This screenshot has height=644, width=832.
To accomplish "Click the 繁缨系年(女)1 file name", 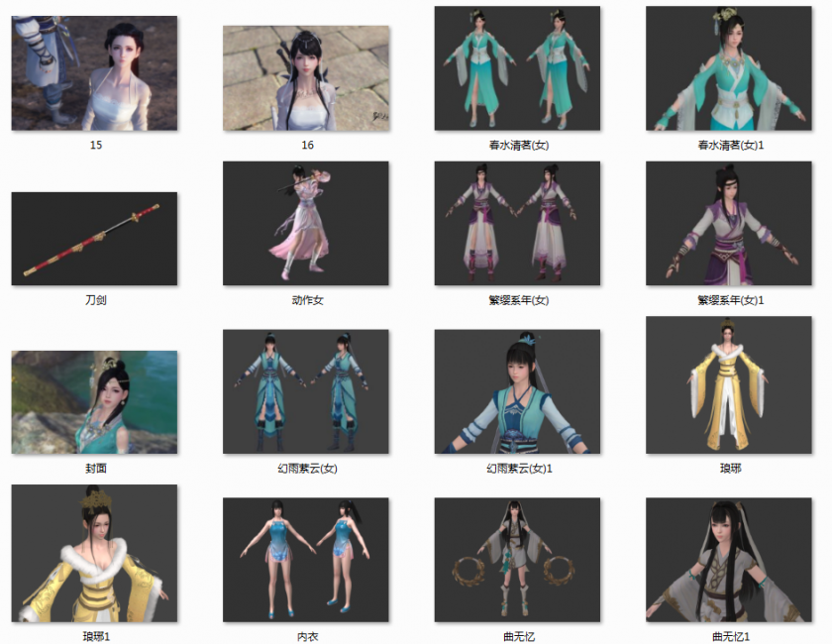I will 731,300.
